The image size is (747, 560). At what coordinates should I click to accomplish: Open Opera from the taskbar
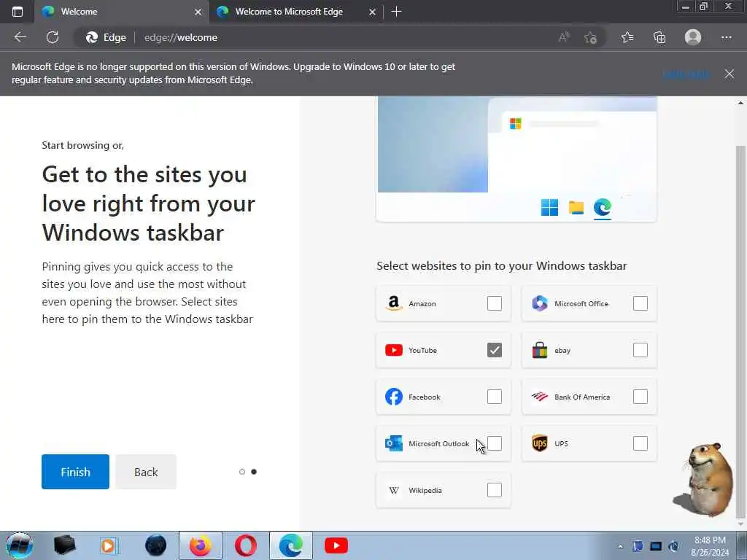[x=246, y=545]
